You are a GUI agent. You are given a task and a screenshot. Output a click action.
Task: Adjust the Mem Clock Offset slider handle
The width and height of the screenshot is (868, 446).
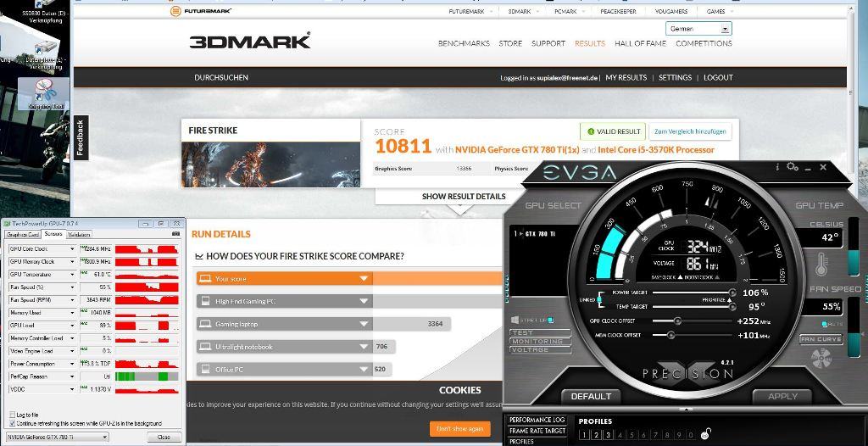click(x=671, y=335)
